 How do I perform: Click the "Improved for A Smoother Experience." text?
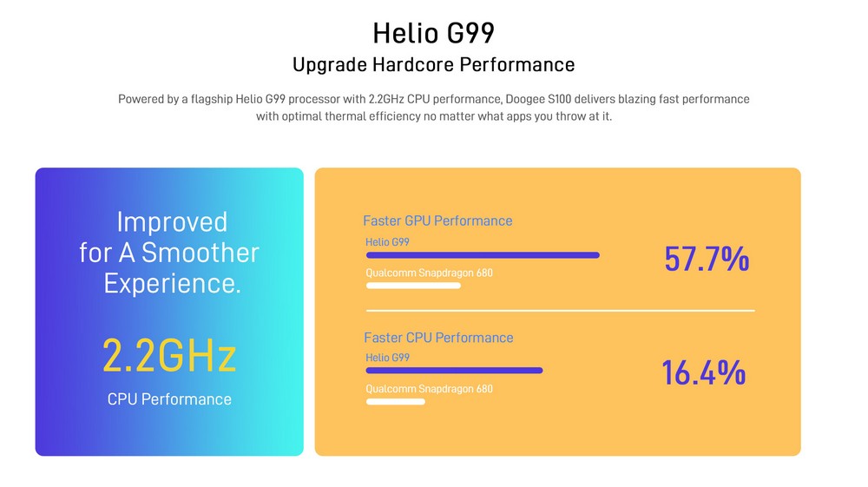coord(169,252)
